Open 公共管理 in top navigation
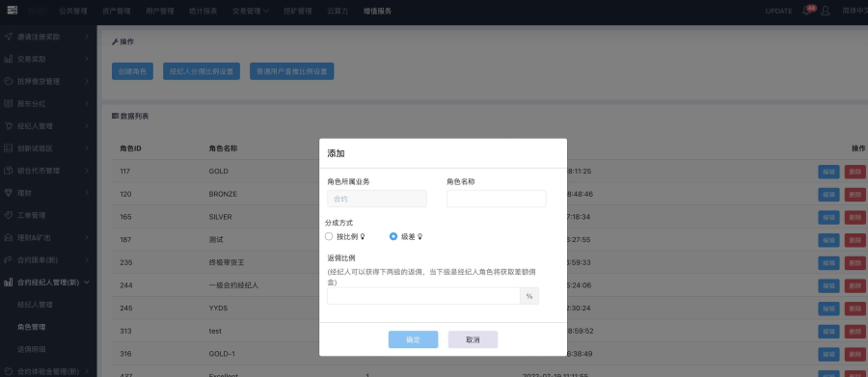Screen dimensions: 868x377 pos(73,11)
